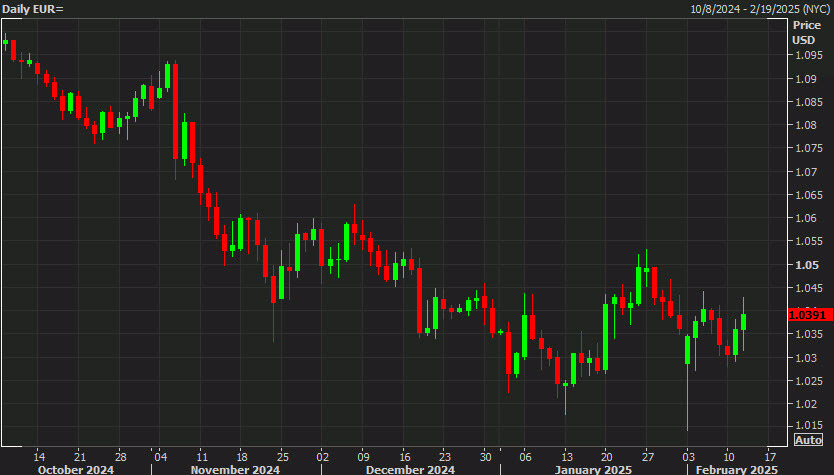834x475 pixels.
Task: Click the 03 date tick in February
Action: pyautogui.click(x=688, y=457)
